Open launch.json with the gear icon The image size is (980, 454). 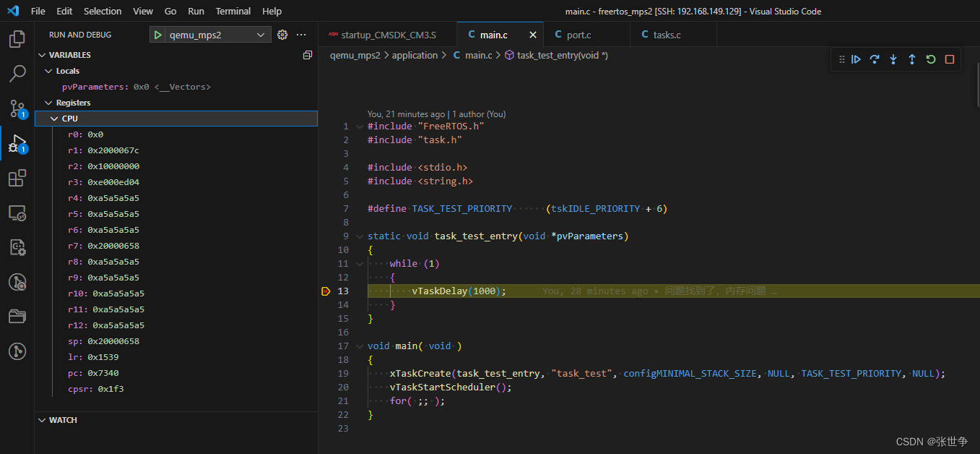click(282, 35)
